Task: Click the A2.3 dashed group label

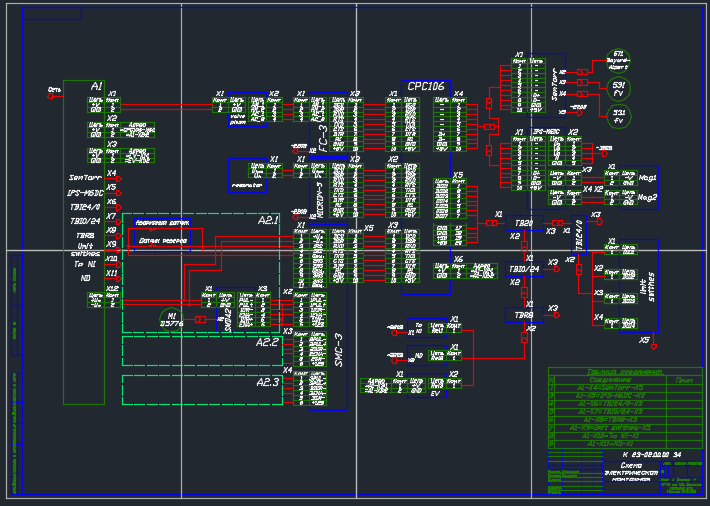Action: tap(267, 382)
